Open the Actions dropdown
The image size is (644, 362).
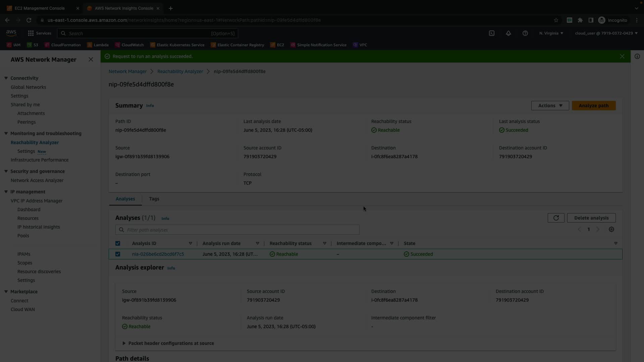click(x=550, y=106)
